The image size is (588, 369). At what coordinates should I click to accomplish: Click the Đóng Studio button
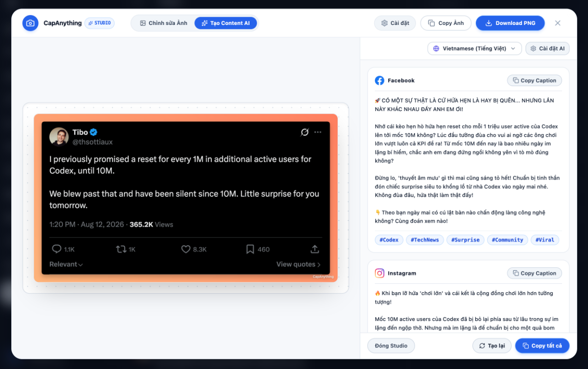(x=391, y=346)
